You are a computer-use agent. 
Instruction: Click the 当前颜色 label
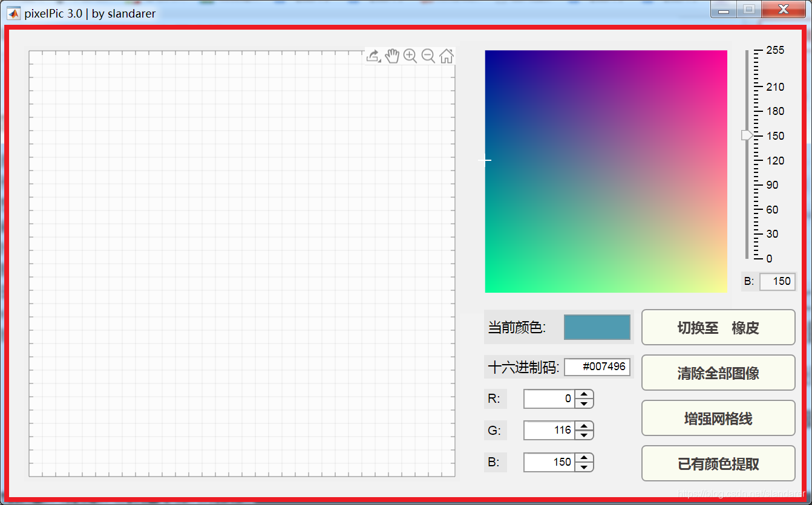(517, 327)
